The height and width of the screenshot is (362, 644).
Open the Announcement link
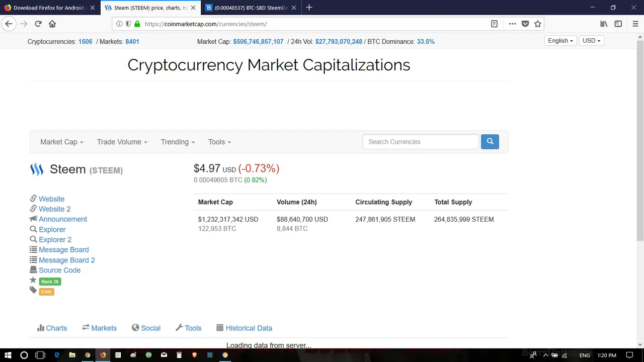click(63, 219)
